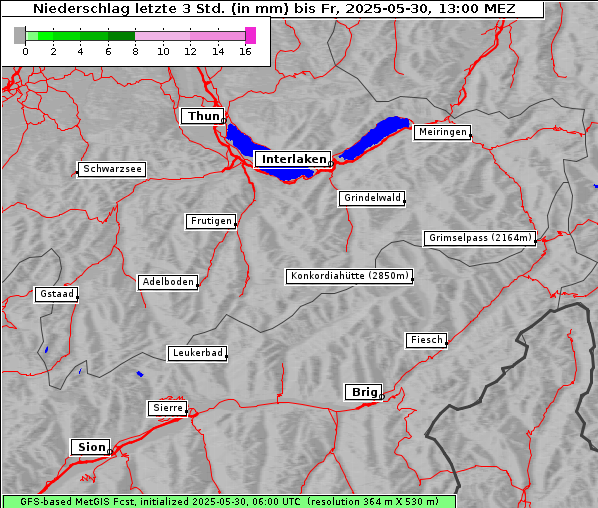This screenshot has height=508, width=598.
Task: Select the Meiringen location label
Action: (x=442, y=132)
